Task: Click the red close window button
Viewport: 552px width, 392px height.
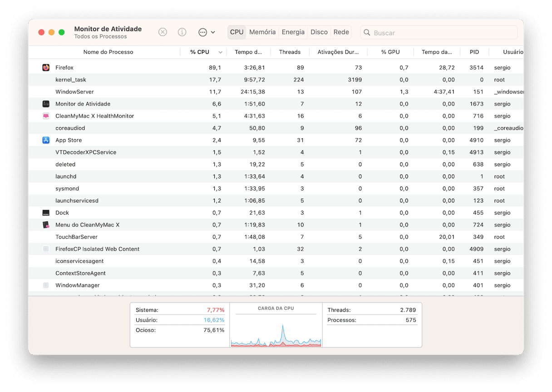Action: pos(41,33)
